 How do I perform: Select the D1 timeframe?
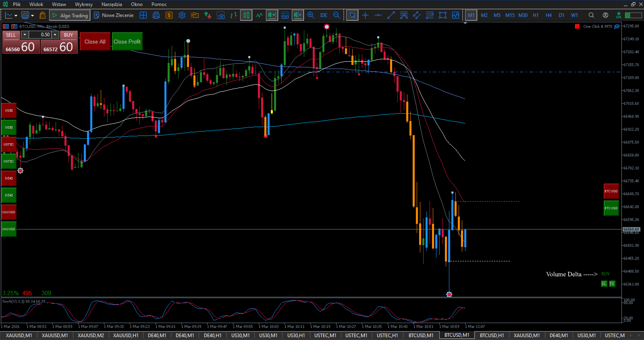click(x=561, y=15)
